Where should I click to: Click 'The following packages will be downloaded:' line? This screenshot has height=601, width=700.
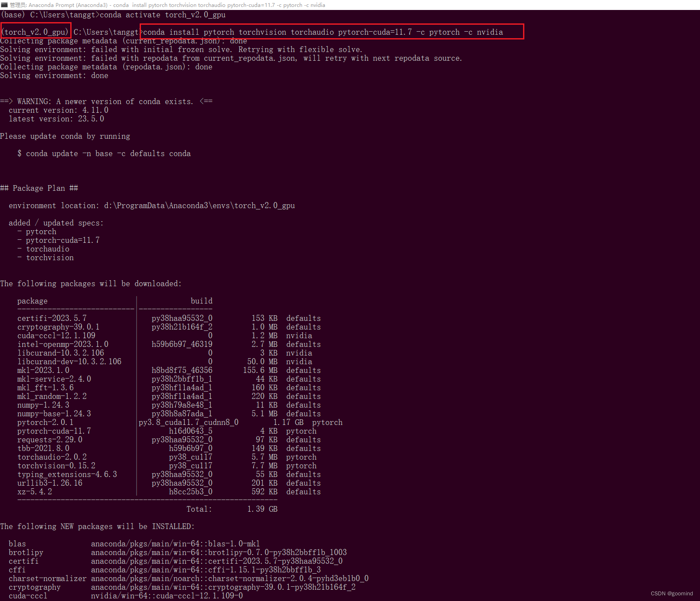tap(91, 284)
